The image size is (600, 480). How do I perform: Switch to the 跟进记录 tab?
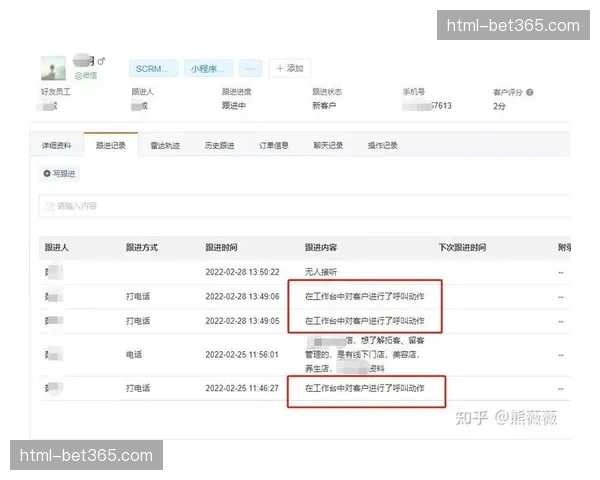coord(111,145)
